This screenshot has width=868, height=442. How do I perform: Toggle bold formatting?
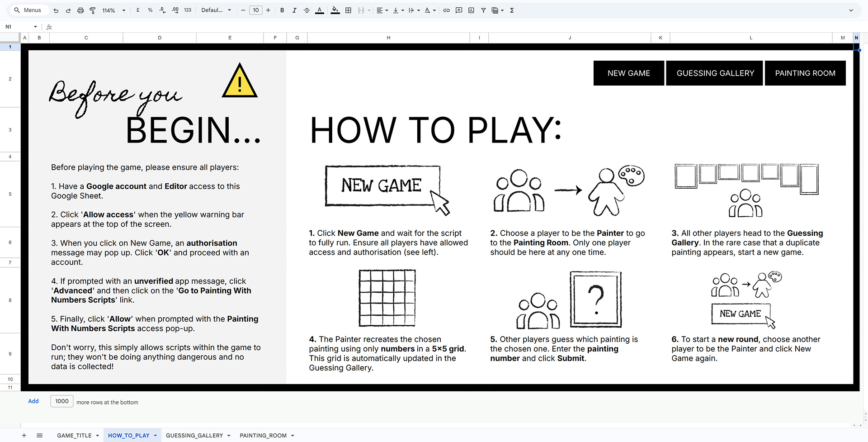click(x=282, y=10)
